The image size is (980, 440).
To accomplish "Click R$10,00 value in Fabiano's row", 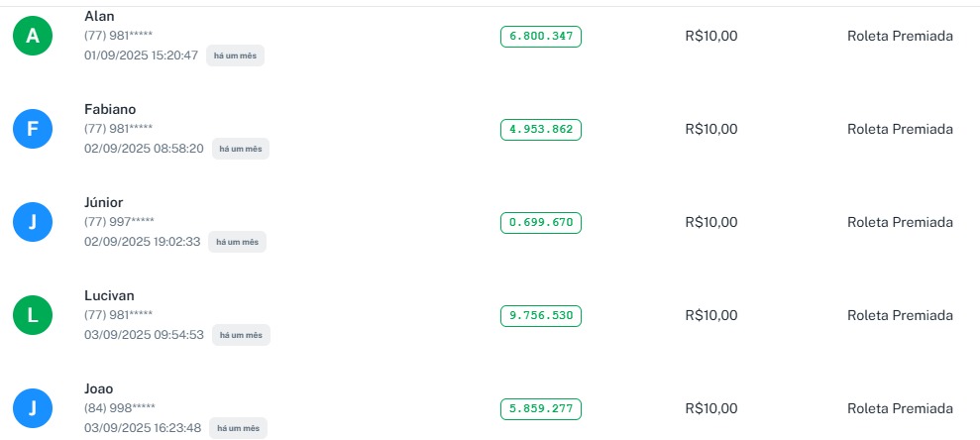I will [711, 129].
